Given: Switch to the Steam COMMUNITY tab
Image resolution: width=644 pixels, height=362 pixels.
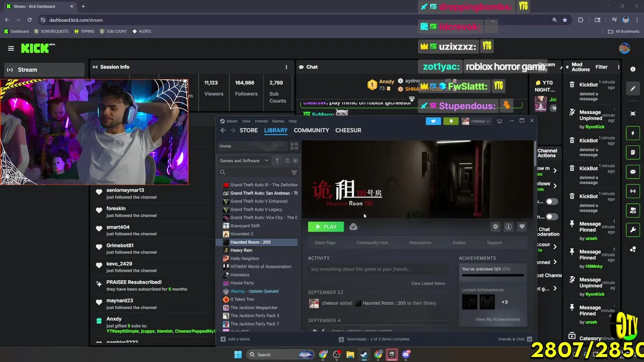Looking at the screenshot, I should coord(311,130).
